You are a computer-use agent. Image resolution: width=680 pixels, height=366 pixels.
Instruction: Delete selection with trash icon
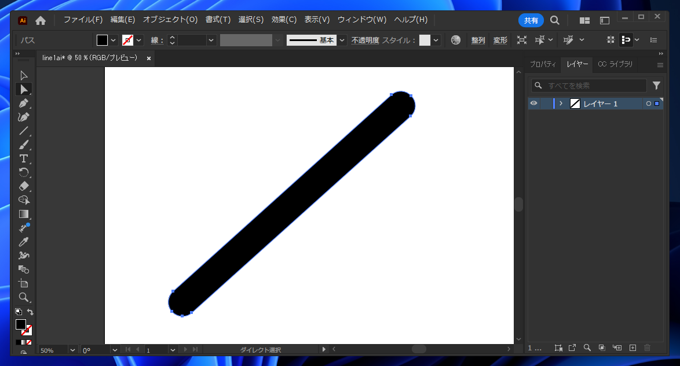tap(647, 347)
